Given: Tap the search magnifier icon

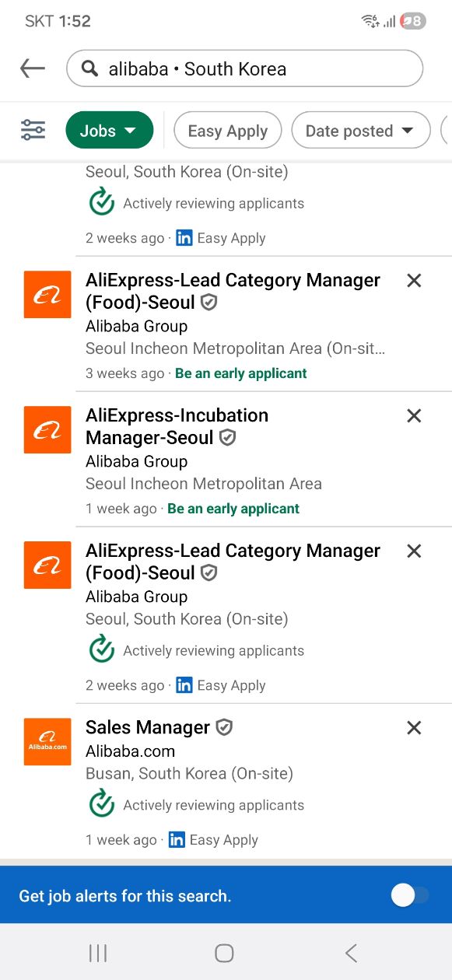Looking at the screenshot, I should click(x=89, y=68).
